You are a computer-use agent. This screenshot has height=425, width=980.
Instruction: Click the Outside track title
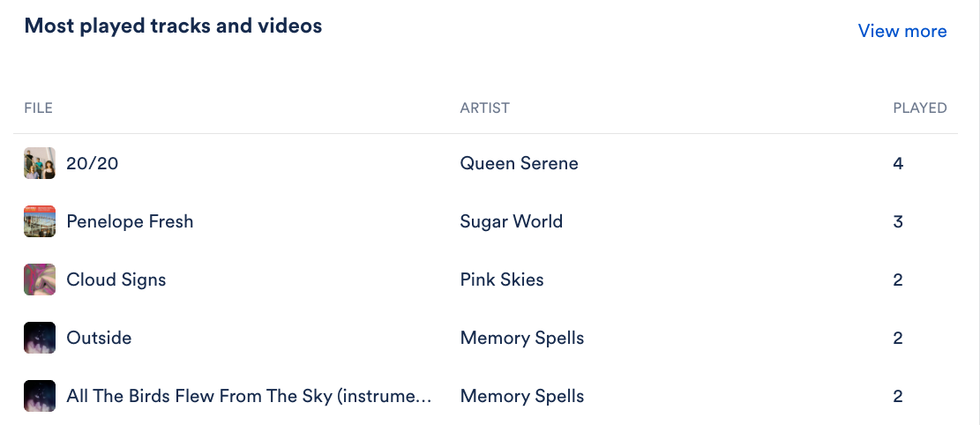(99, 338)
